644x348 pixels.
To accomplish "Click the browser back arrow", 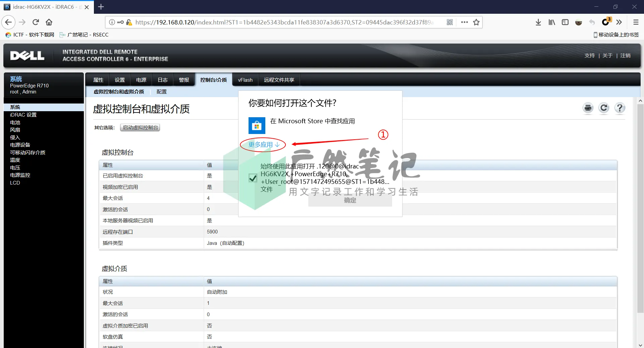I will [x=9, y=22].
